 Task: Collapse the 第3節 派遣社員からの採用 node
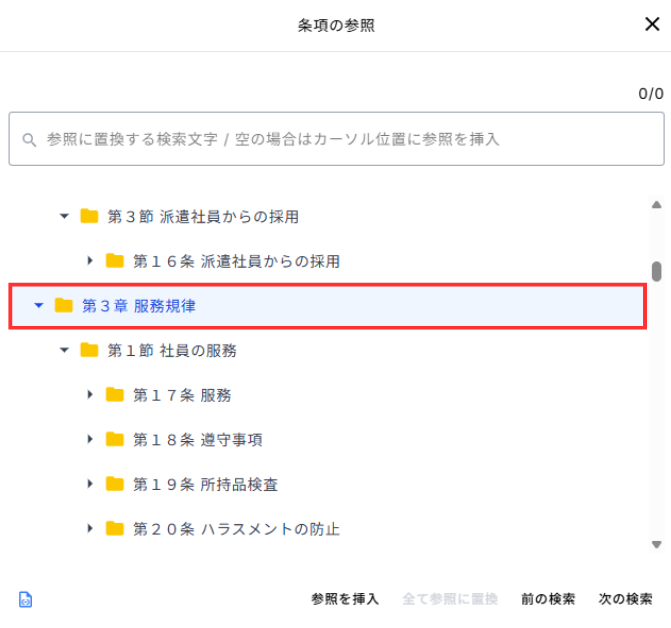(65, 216)
